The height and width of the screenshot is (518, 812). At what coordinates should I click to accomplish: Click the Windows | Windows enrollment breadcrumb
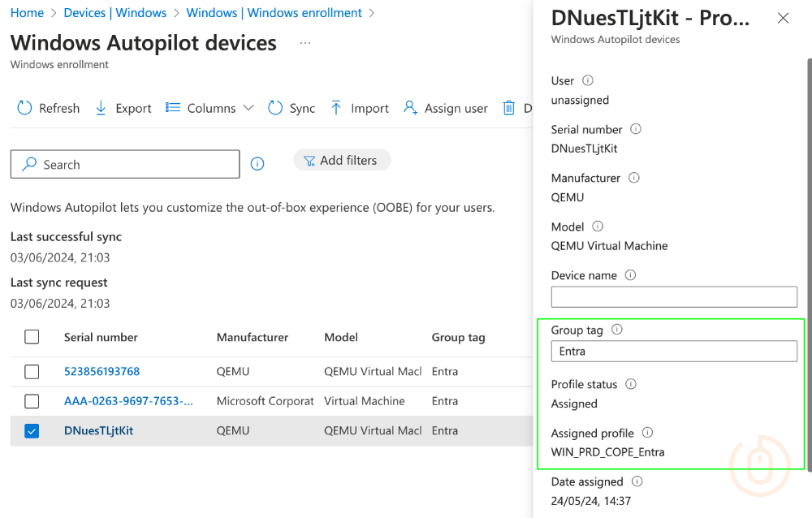pos(274,12)
